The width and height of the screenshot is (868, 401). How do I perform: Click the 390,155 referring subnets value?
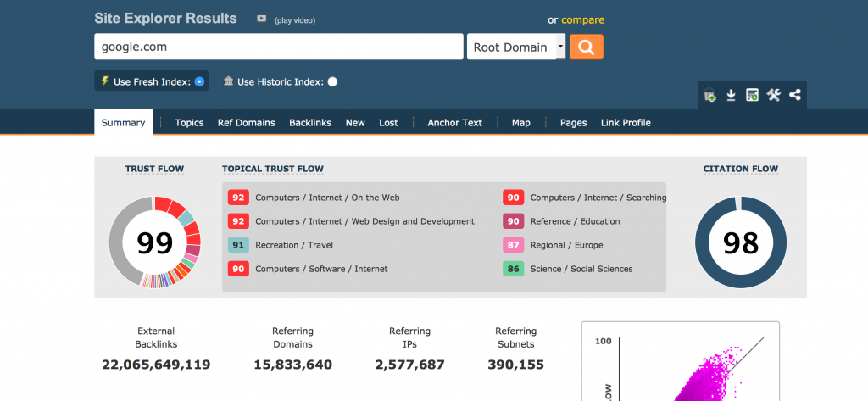pyautogui.click(x=516, y=365)
